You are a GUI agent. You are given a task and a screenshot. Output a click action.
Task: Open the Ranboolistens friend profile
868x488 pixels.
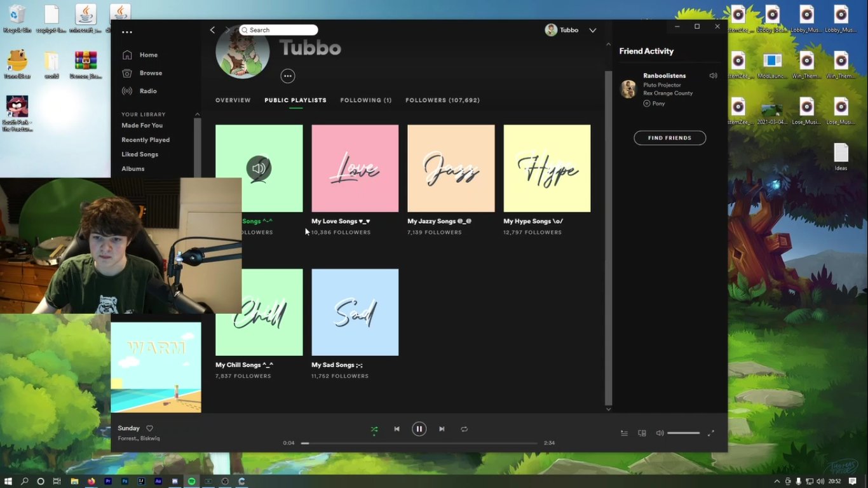[x=664, y=76]
